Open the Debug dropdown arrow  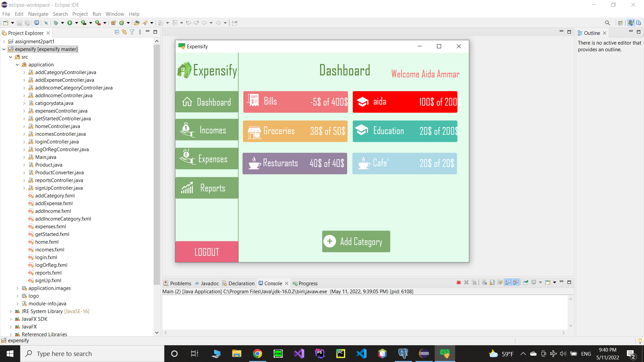pos(62,23)
